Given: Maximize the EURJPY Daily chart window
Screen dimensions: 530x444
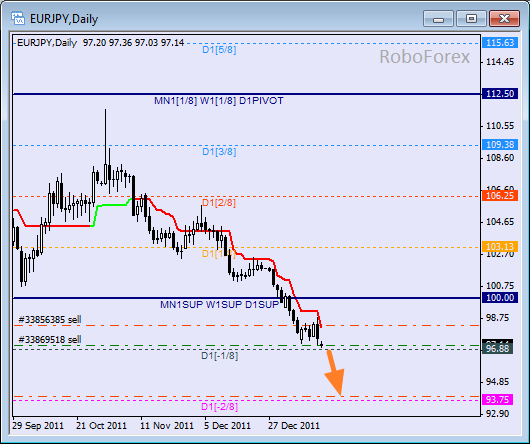Looking at the screenshot, I should 471,18.
